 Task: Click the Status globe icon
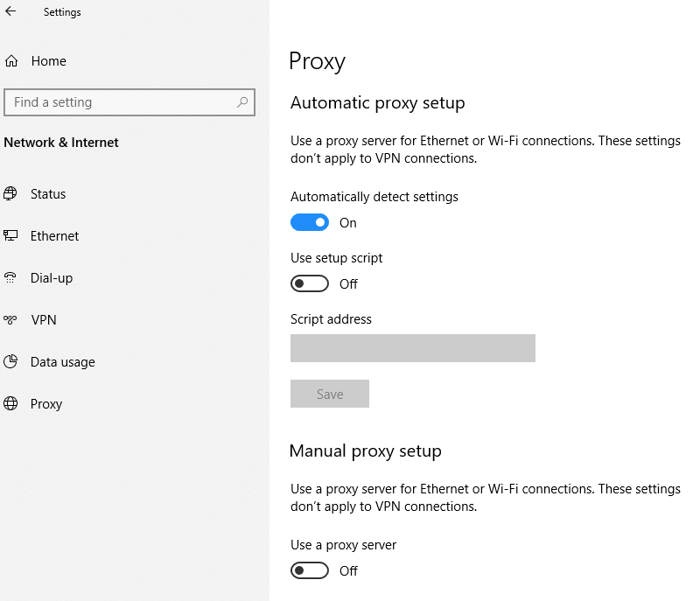[x=10, y=193]
